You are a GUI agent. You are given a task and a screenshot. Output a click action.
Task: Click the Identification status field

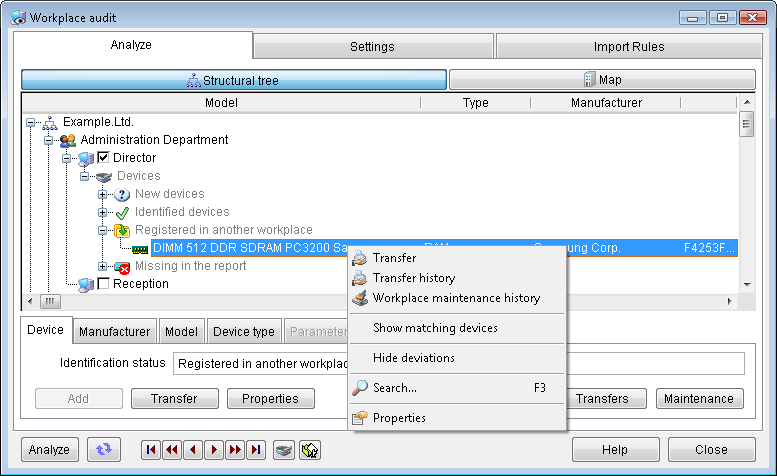coord(458,364)
